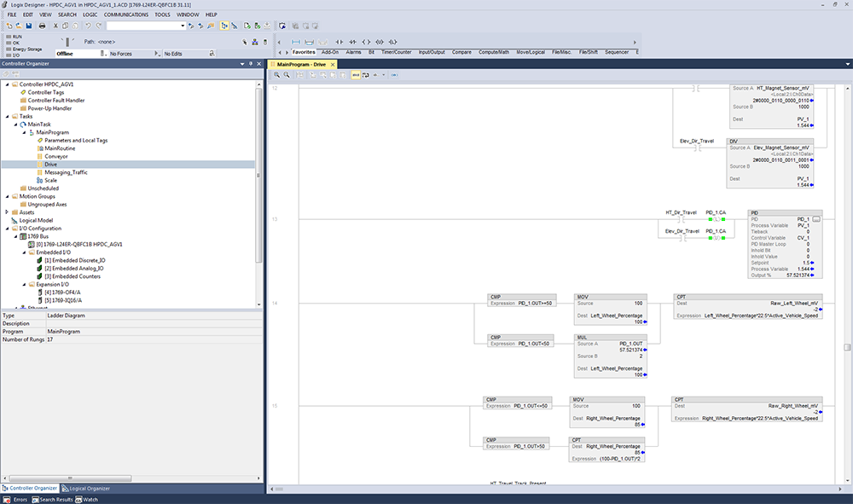Toggle auto-hide pin on Controller Organizer
Screen dimensions: 853x504
[251, 64]
